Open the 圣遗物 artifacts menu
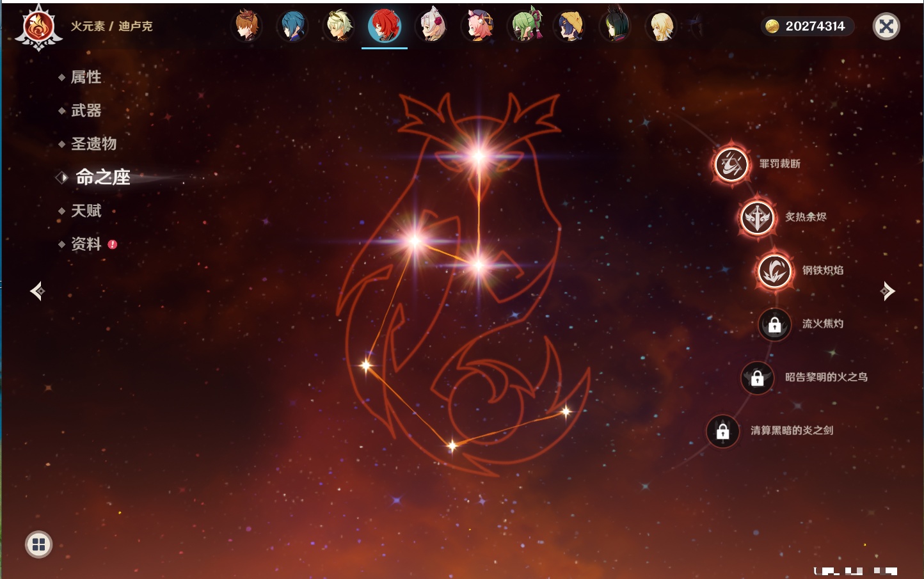The height and width of the screenshot is (579, 924). [x=93, y=144]
